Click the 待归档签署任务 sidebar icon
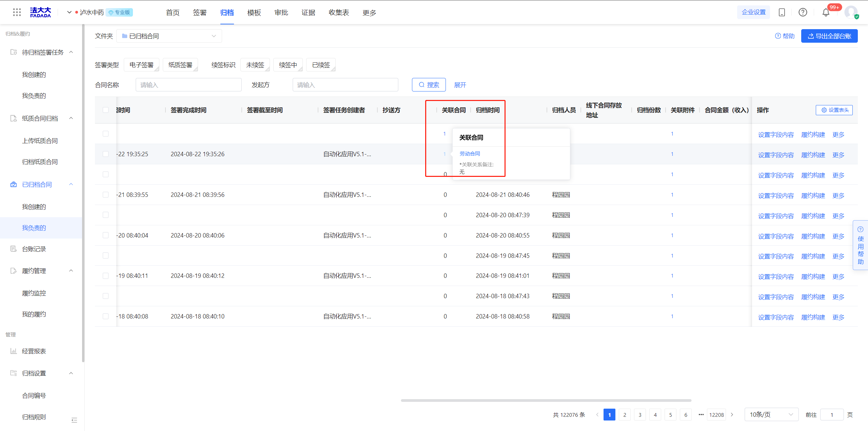The width and height of the screenshot is (868, 431). [14, 52]
